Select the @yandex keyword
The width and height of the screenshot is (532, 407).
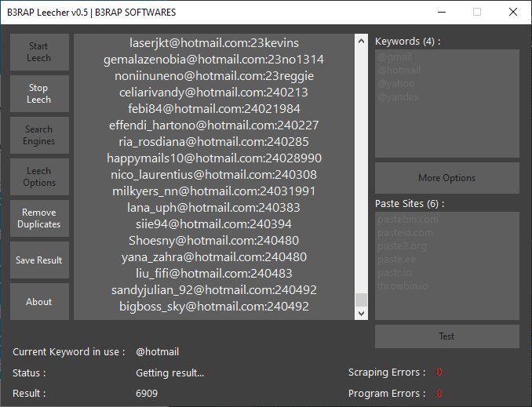click(x=399, y=97)
